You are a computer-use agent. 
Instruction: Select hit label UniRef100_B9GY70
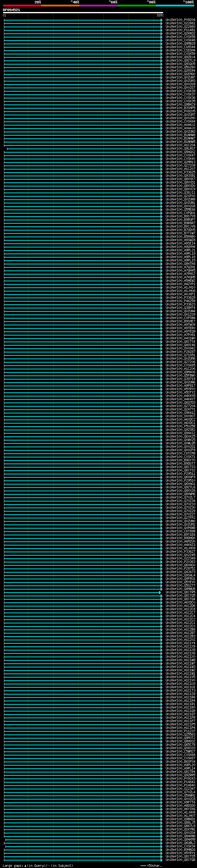coord(180,460)
